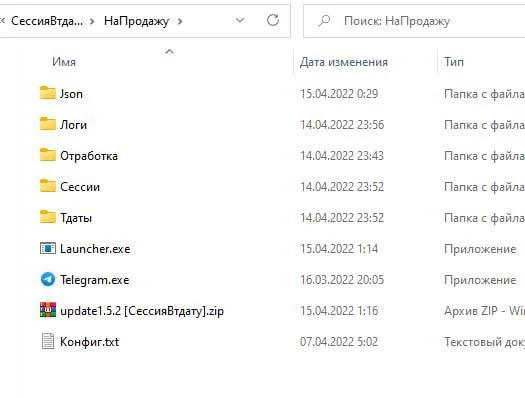Focus the Поиск: НаПродажу search field
This screenshot has height=398, width=525.
(x=414, y=21)
